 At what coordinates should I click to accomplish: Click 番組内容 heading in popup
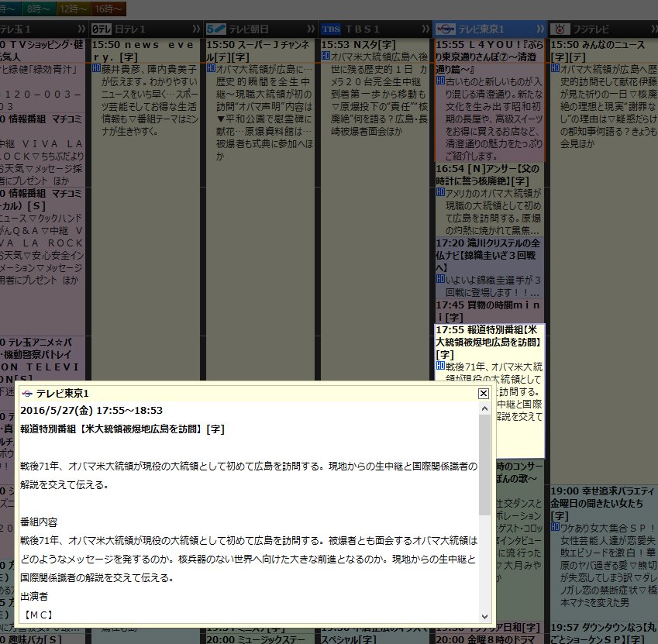(39, 522)
